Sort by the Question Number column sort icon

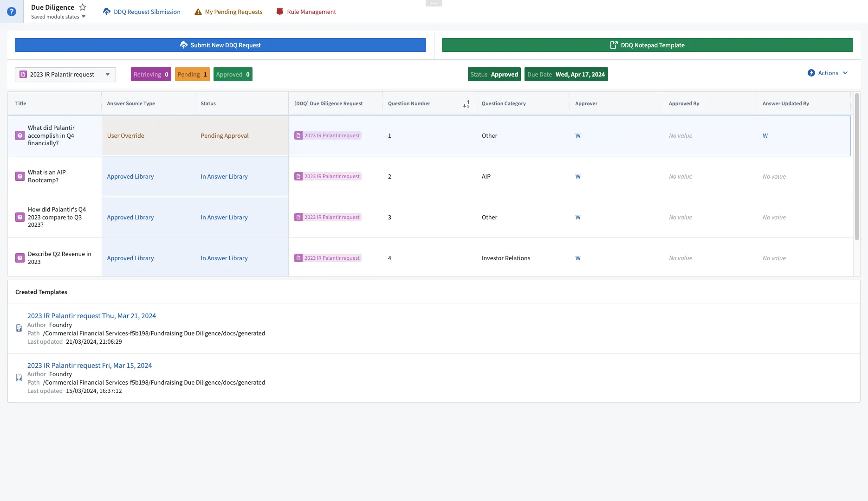pos(466,104)
